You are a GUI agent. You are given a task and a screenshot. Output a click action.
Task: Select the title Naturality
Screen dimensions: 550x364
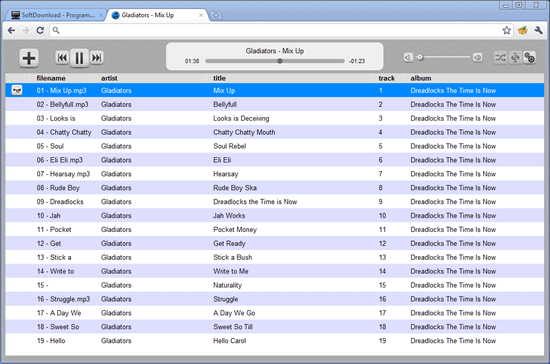pos(228,285)
